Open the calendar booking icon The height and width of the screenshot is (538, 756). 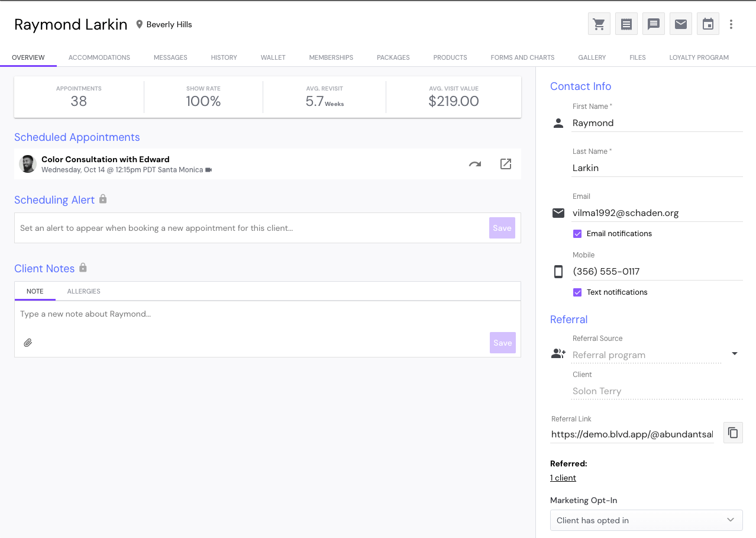[x=708, y=24]
